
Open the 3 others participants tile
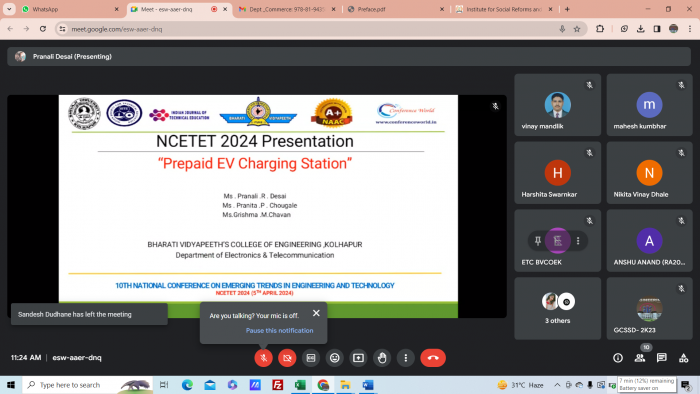point(557,308)
